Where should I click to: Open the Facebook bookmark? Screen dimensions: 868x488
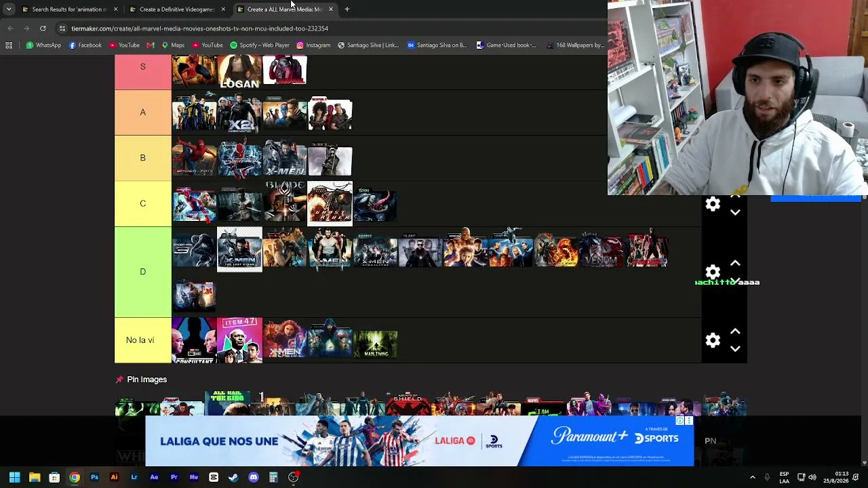tap(85, 45)
